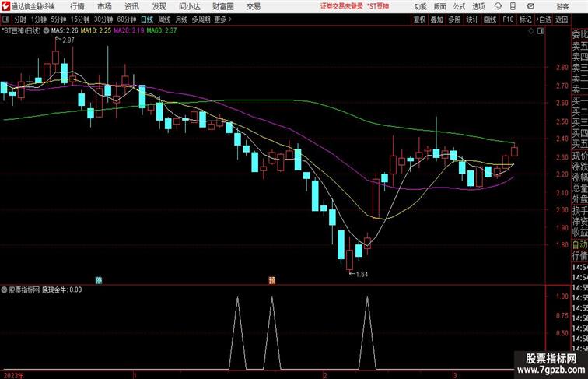The width and height of the screenshot is (588, 379).
Task: Switch to 月线 monthly period
Action: [181, 19]
